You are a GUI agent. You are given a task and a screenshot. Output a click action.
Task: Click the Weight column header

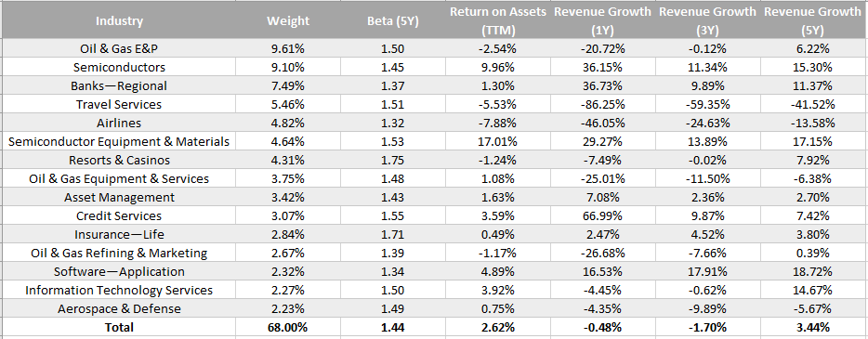(288, 21)
